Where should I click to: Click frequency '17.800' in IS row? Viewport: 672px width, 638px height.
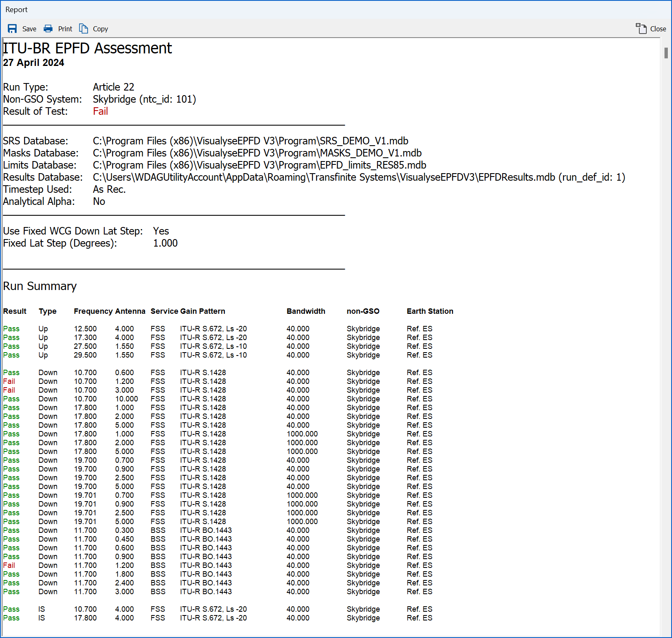click(x=86, y=618)
